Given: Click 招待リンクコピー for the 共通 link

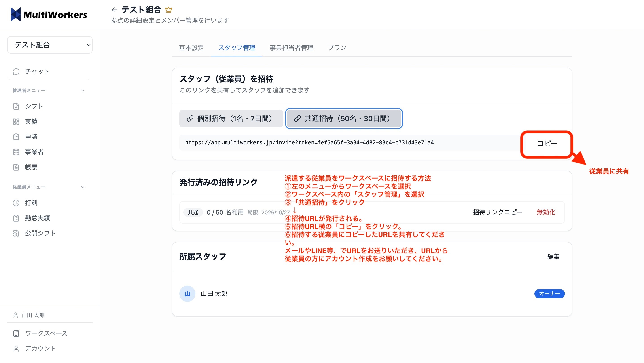Looking at the screenshot, I should [x=497, y=212].
